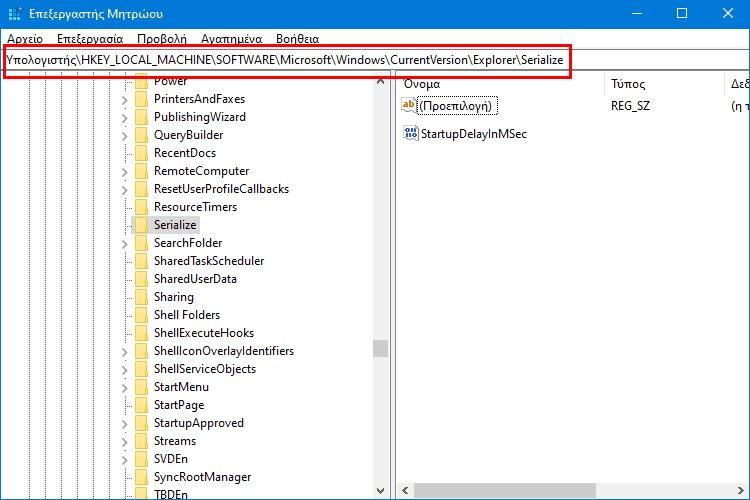Select the Streams folder icon
Image resolution: width=750 pixels, height=500 pixels.
pos(141,441)
